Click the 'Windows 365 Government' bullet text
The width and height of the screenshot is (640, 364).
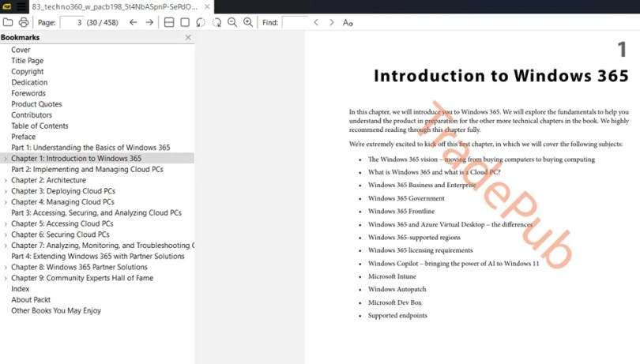[x=406, y=198]
